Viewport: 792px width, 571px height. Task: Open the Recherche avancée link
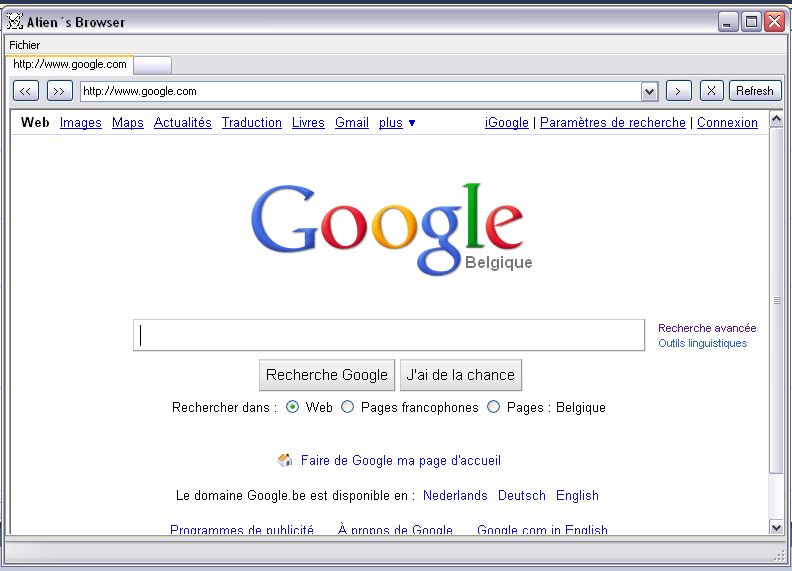pyautogui.click(x=707, y=328)
